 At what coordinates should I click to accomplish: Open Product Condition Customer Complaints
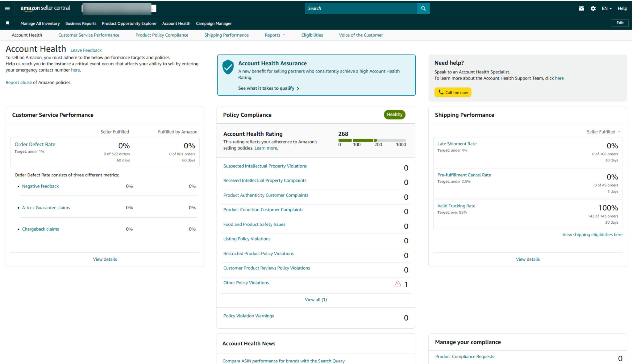click(x=263, y=210)
